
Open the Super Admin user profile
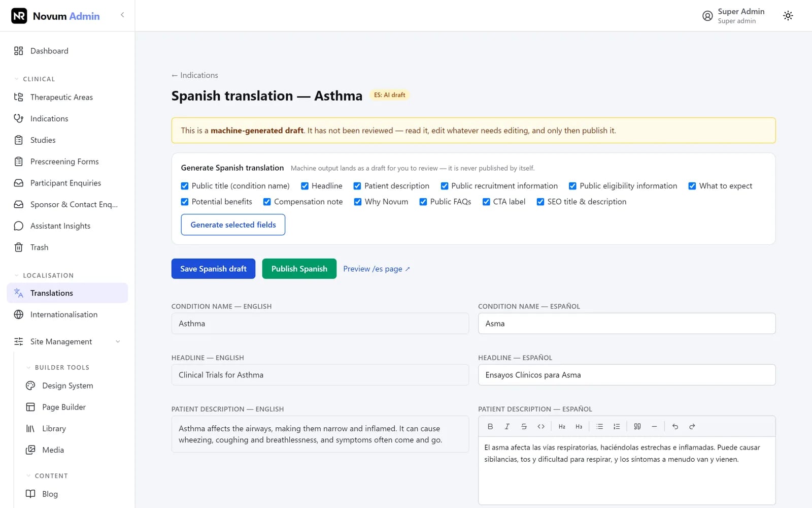tap(734, 16)
